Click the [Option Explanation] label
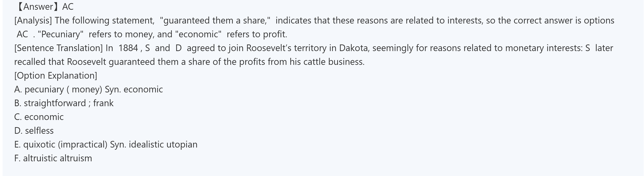This screenshot has height=176, width=644. 56,76
